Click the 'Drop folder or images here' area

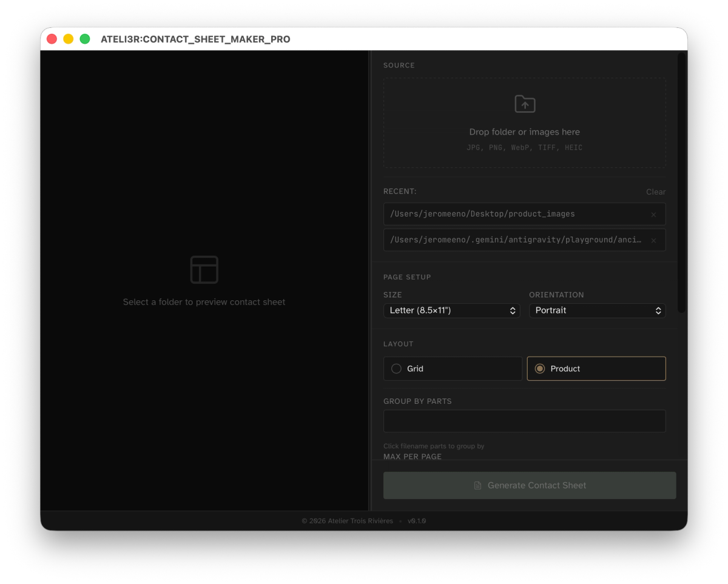pos(524,132)
